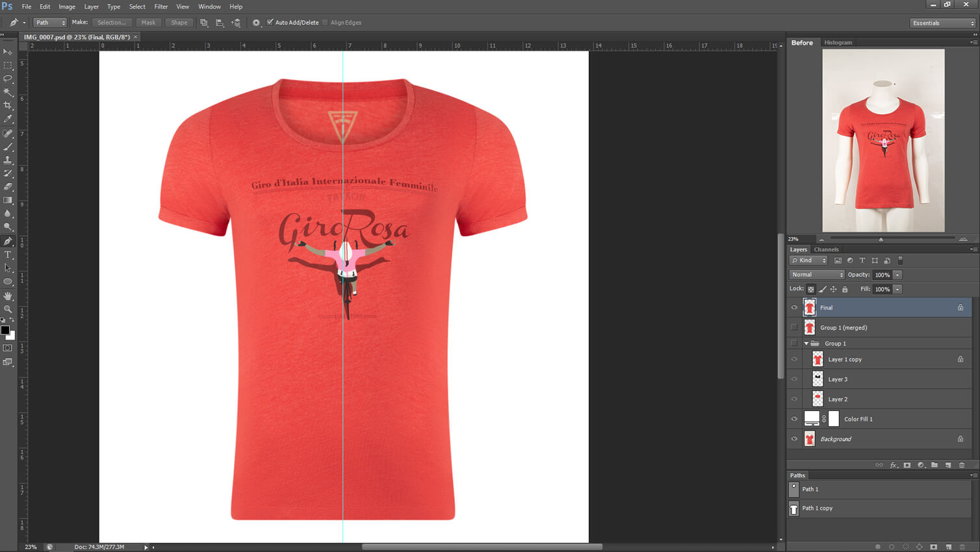The width and height of the screenshot is (980, 552).
Task: Select the Lasso tool
Action: coord(8,79)
